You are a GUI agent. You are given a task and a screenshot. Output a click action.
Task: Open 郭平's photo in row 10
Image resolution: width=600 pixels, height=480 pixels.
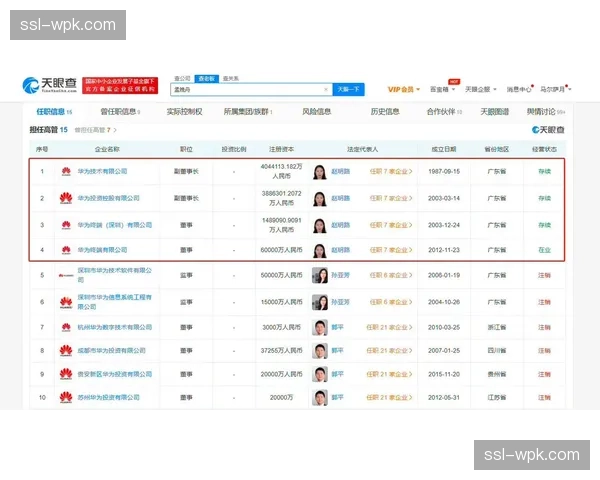pos(320,397)
